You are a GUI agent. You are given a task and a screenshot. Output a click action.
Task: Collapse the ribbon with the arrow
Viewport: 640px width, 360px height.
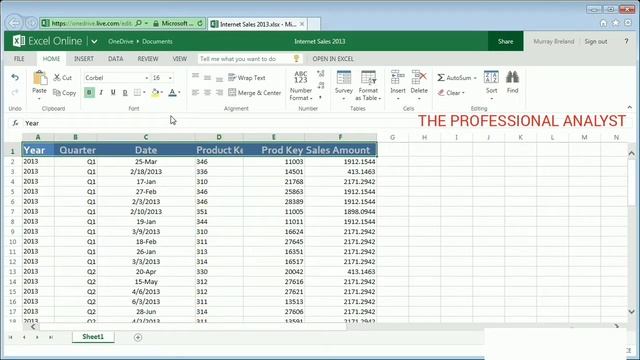pyautogui.click(x=629, y=107)
